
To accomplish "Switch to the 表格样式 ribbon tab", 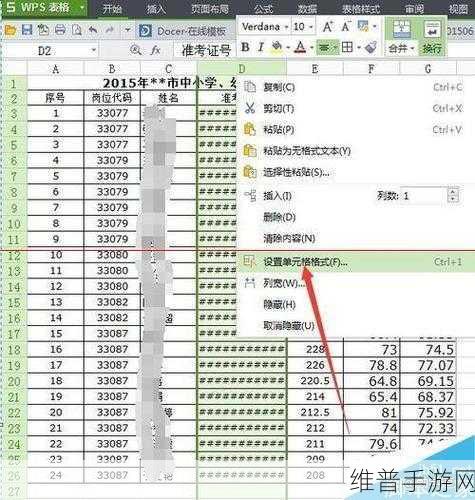I will (x=361, y=9).
